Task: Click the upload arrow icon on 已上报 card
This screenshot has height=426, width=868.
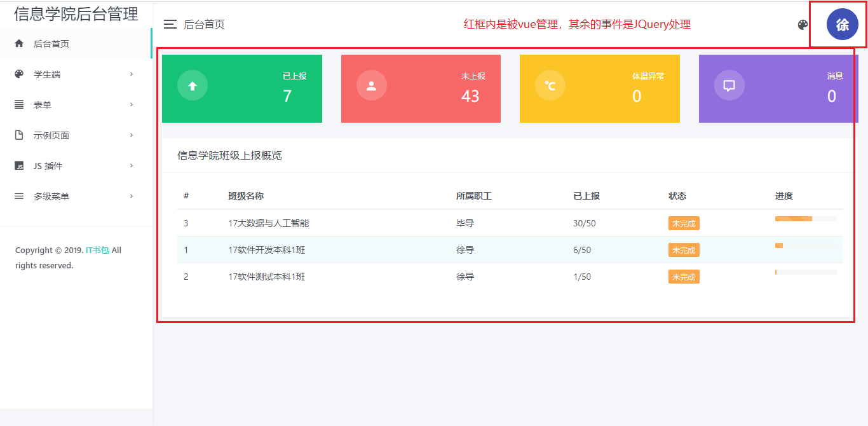Action: [193, 86]
